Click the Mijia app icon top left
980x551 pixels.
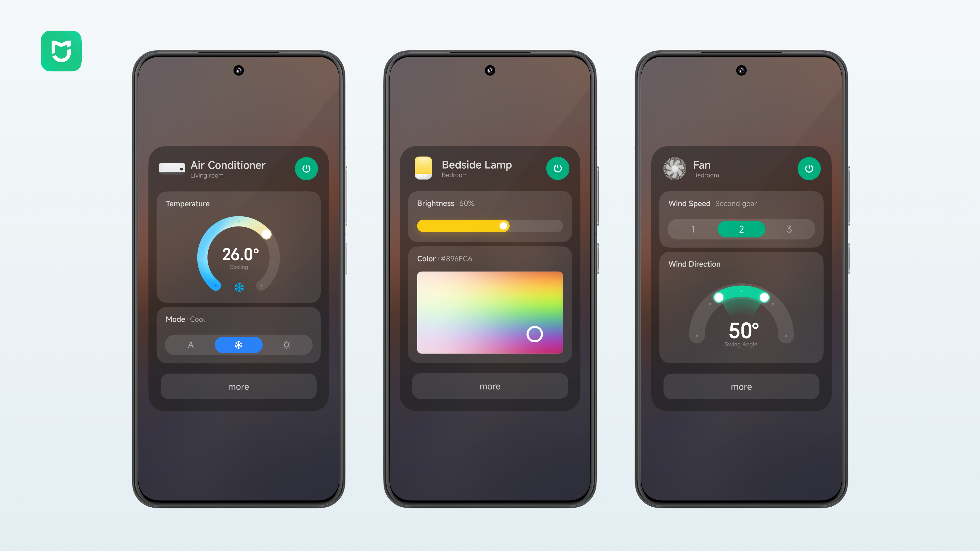click(60, 51)
